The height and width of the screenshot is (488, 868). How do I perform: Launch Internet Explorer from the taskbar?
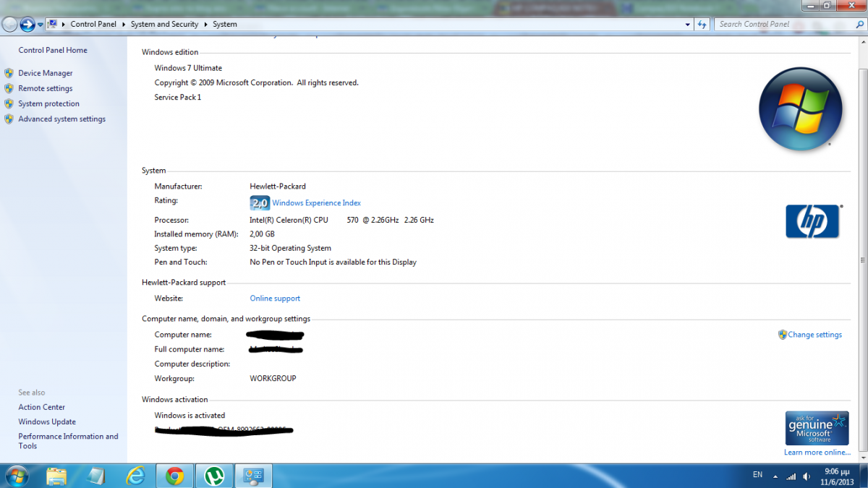click(x=135, y=476)
